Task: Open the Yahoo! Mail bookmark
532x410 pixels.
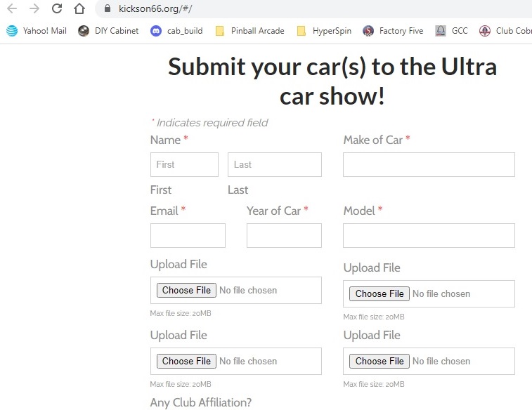Action: pyautogui.click(x=37, y=31)
